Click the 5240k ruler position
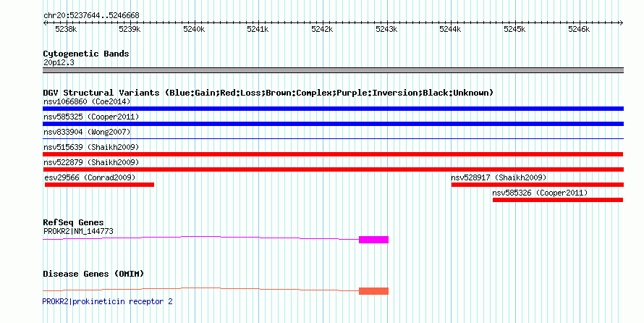This screenshot has width=644, height=323. tap(194, 29)
